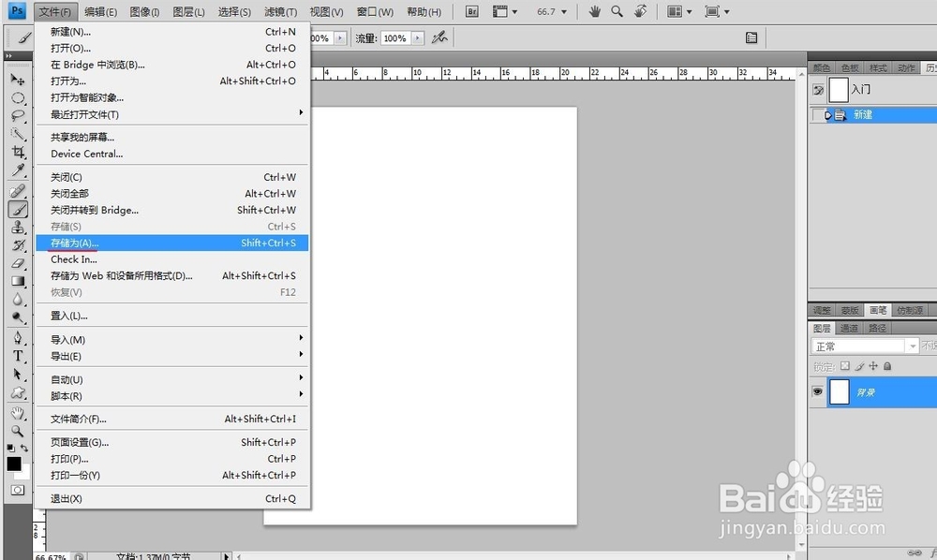Select the Eraser tool
Image resolution: width=937 pixels, height=560 pixels.
[18, 263]
